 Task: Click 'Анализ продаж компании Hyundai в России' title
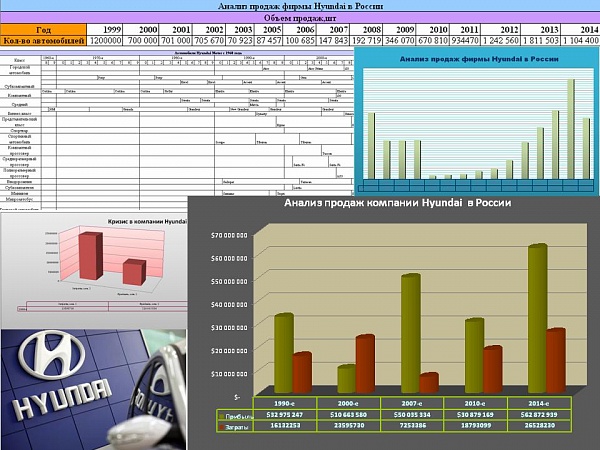pos(396,203)
